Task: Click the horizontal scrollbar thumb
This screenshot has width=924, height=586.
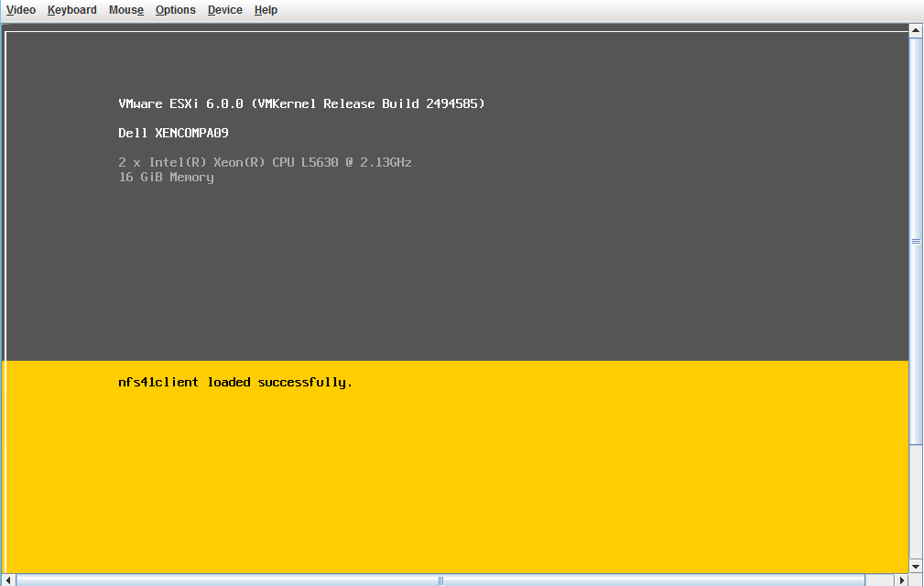Action: [x=440, y=581]
